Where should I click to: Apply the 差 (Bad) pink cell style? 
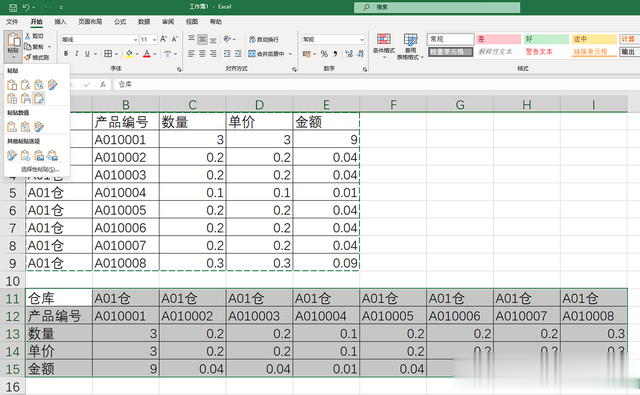point(498,39)
